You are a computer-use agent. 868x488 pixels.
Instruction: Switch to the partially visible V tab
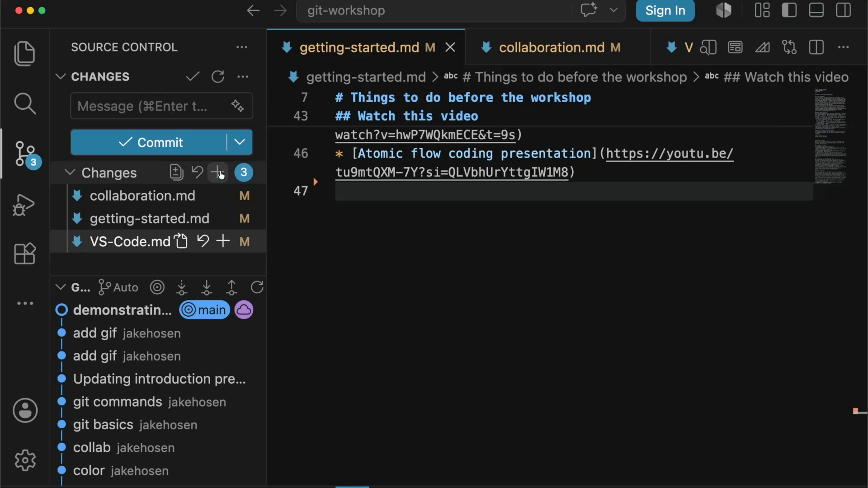pos(680,47)
